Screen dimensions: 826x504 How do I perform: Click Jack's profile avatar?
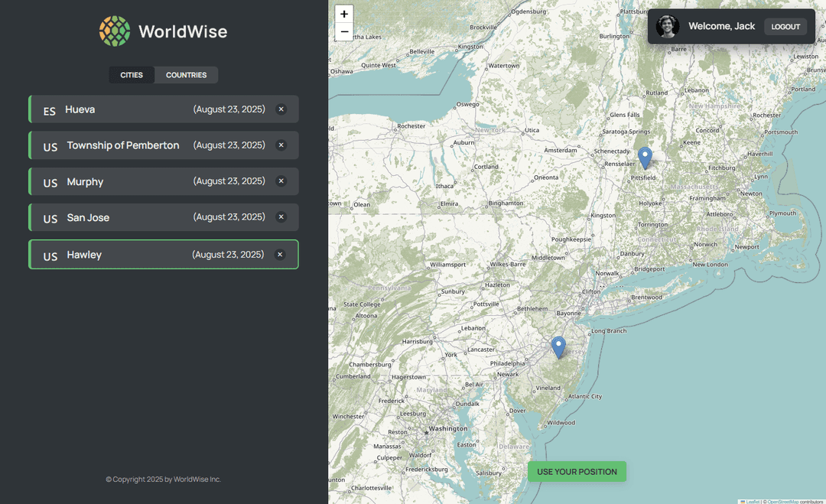click(x=668, y=26)
